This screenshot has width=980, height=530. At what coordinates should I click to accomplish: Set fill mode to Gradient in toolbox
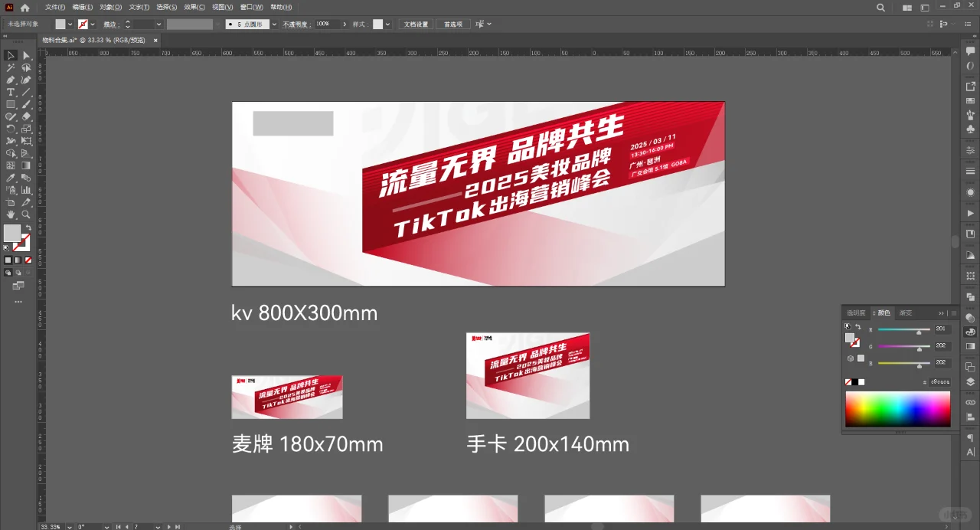point(18,260)
